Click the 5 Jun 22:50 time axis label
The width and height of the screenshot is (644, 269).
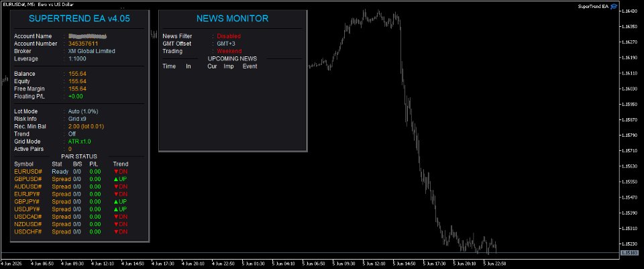(494, 263)
